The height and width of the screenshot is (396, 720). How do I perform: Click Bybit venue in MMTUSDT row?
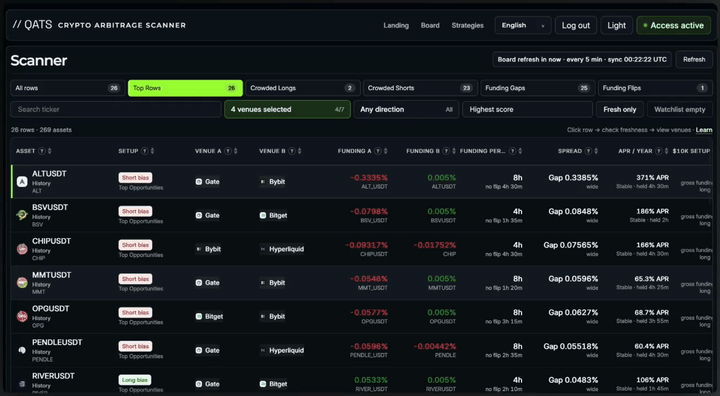273,283
